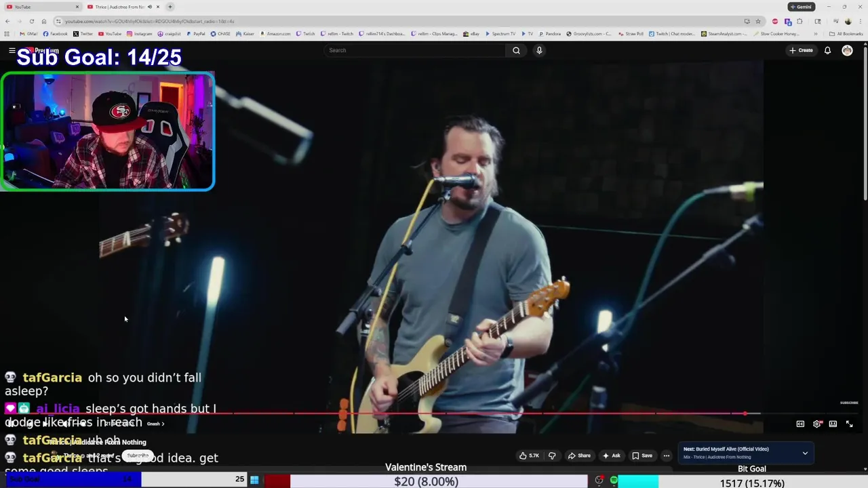Image resolution: width=868 pixels, height=488 pixels.
Task: Open Facebook bookmark
Action: pyautogui.click(x=55, y=33)
